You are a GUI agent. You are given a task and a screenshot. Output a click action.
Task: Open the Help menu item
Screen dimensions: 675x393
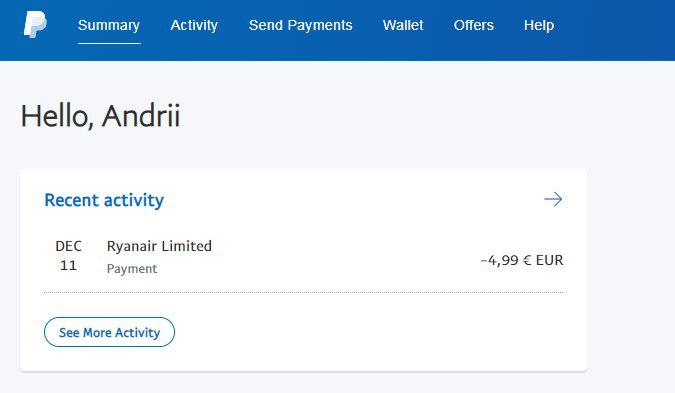539,25
